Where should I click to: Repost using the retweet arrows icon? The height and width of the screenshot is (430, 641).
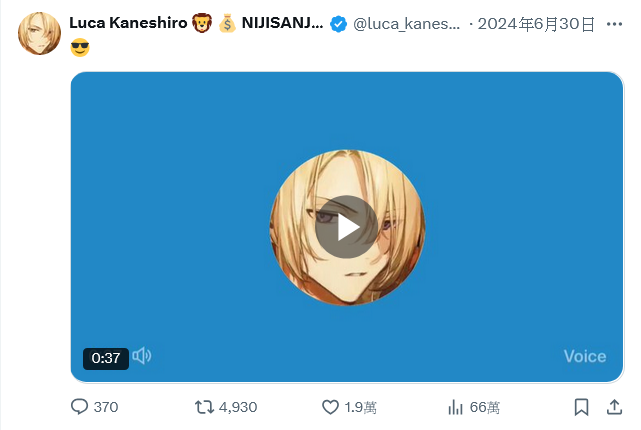tap(204, 407)
